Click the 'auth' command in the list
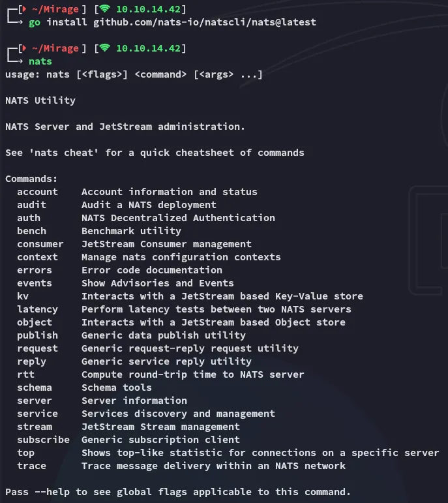This screenshot has height=503, width=448. 29,218
